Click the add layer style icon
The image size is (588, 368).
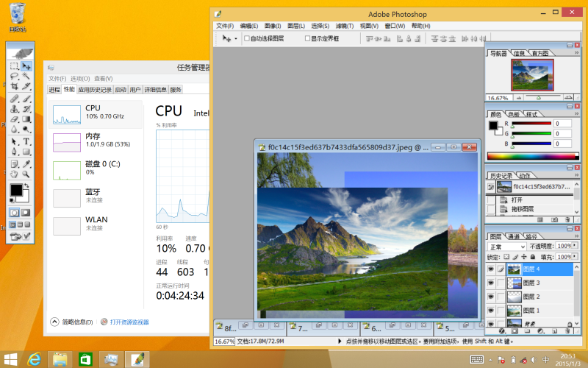502,330
